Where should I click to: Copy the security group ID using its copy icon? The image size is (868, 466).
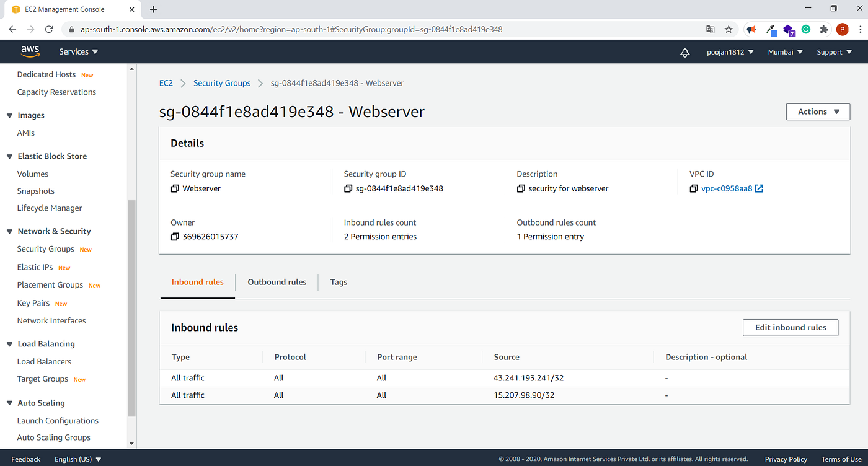click(348, 188)
